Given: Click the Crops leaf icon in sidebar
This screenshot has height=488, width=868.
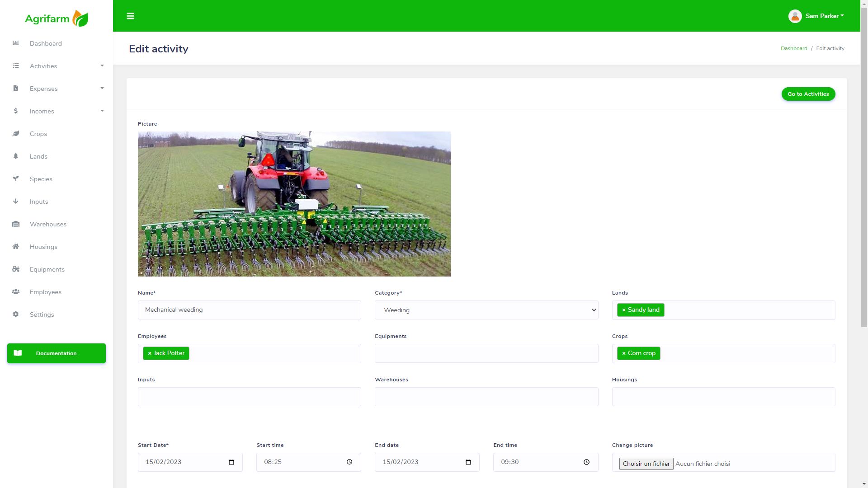Looking at the screenshot, I should coord(16,134).
